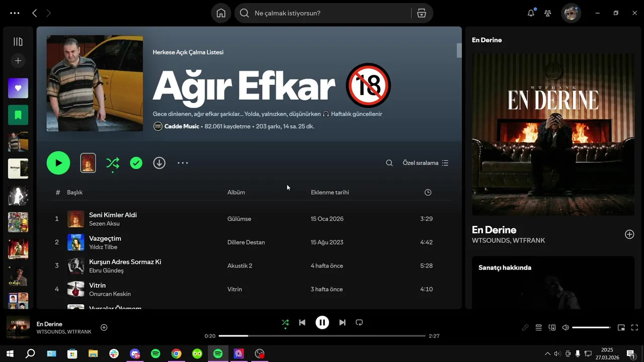Open Windows Start menu

(10, 353)
